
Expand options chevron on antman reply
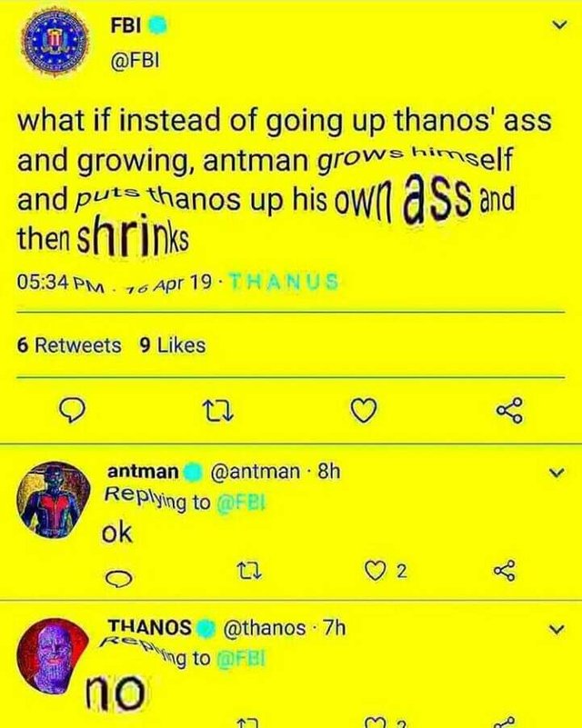(x=557, y=474)
